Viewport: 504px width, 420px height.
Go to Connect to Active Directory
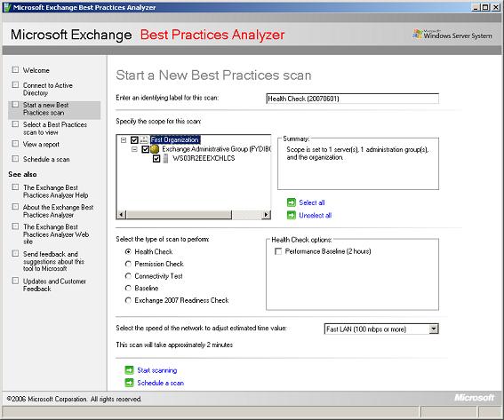coord(48,89)
